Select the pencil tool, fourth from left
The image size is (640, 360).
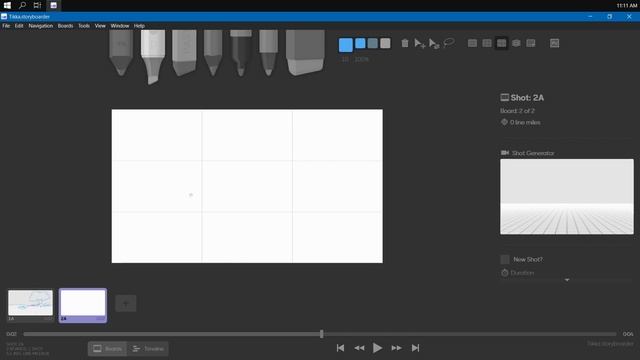(x=213, y=53)
